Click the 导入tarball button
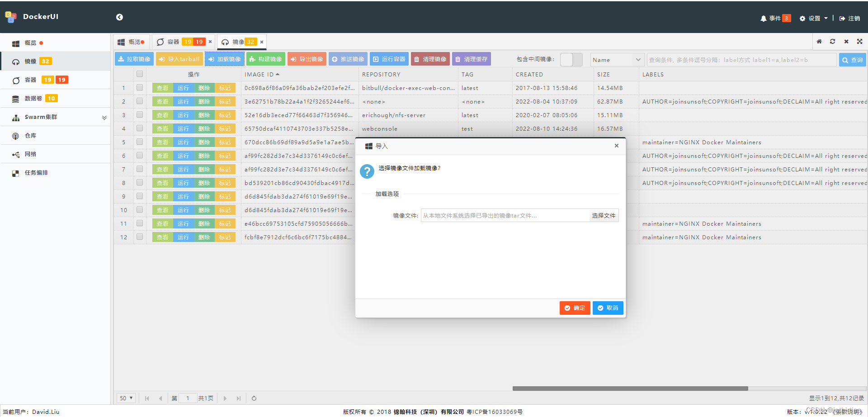The width and height of the screenshot is (868, 417). click(x=179, y=59)
